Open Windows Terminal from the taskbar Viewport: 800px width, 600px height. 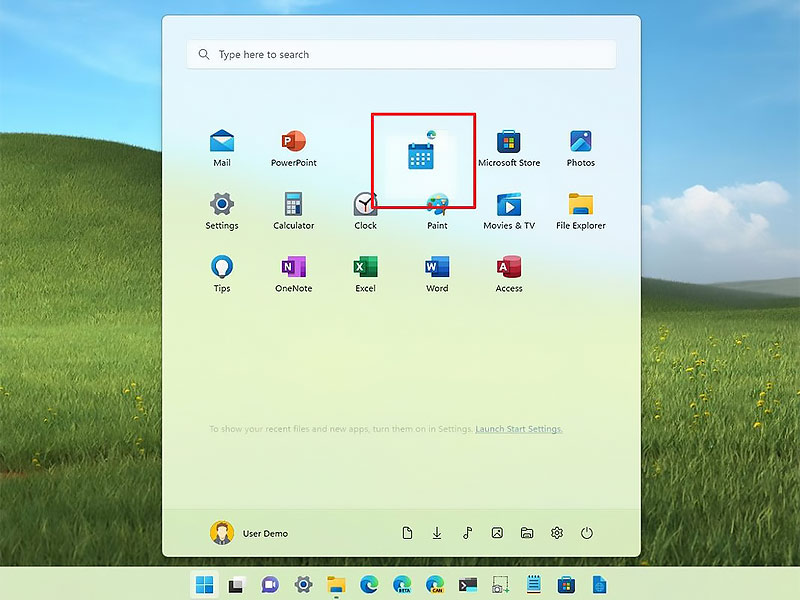pos(468,585)
